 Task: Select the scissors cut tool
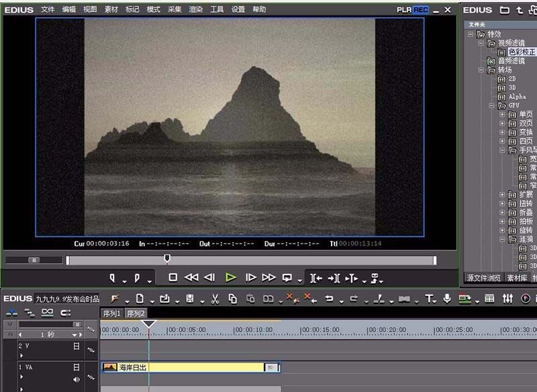click(x=215, y=299)
